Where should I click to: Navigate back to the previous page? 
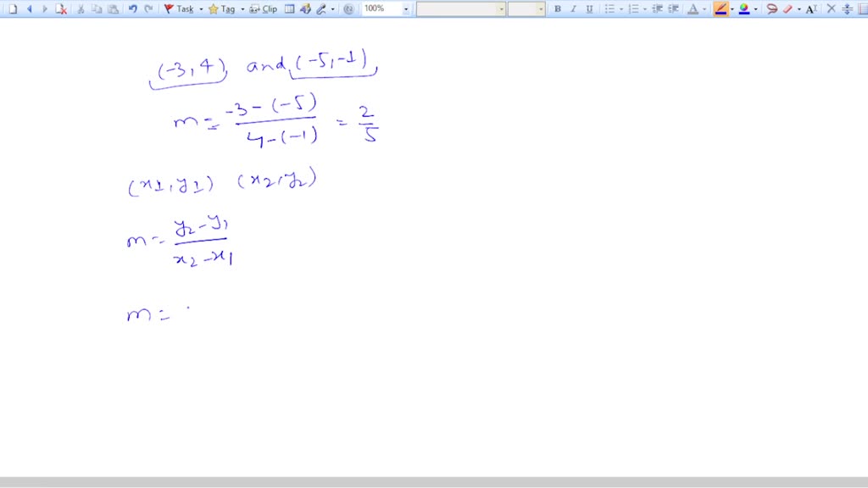(x=28, y=8)
